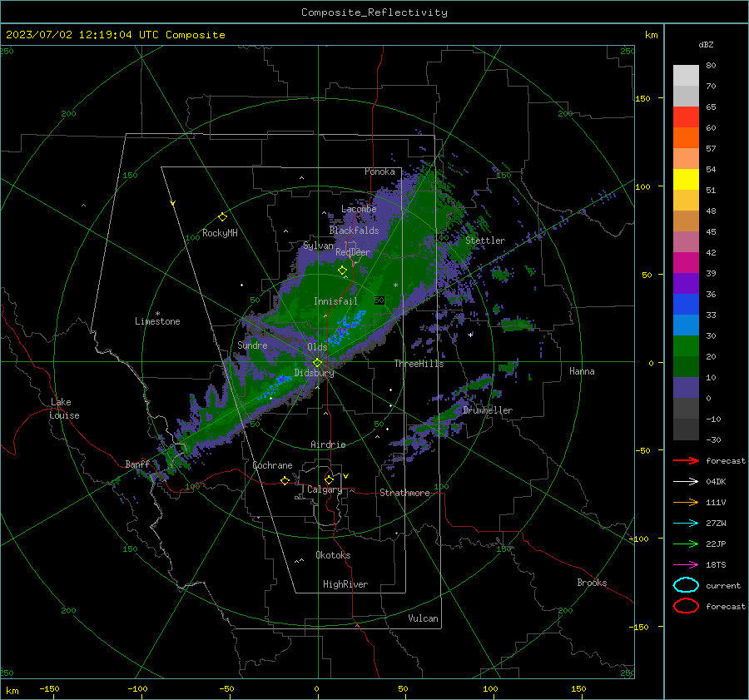749x700 pixels.
Task: Click the yellow diamond marker below Cochrane
Action: click(x=285, y=480)
